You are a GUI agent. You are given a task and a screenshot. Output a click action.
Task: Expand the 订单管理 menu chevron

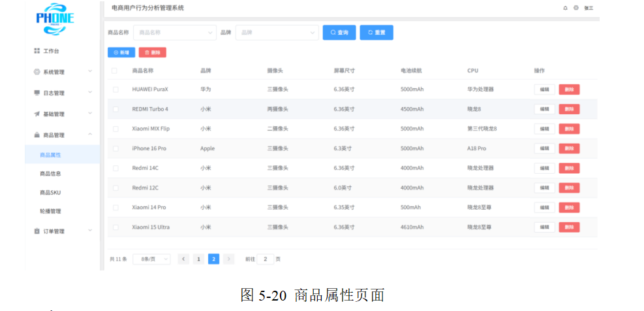(x=90, y=231)
